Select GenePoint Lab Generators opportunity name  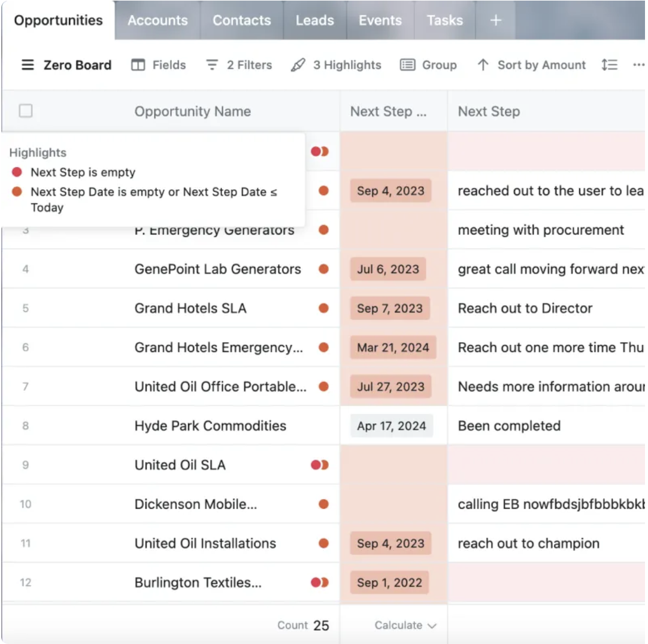(218, 269)
